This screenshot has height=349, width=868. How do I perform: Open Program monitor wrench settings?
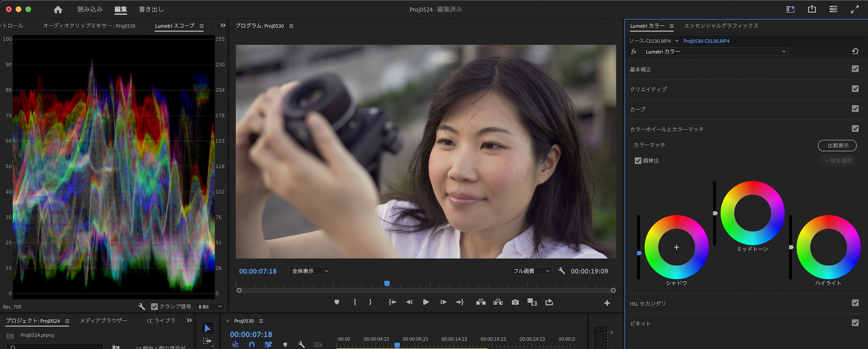click(x=562, y=271)
